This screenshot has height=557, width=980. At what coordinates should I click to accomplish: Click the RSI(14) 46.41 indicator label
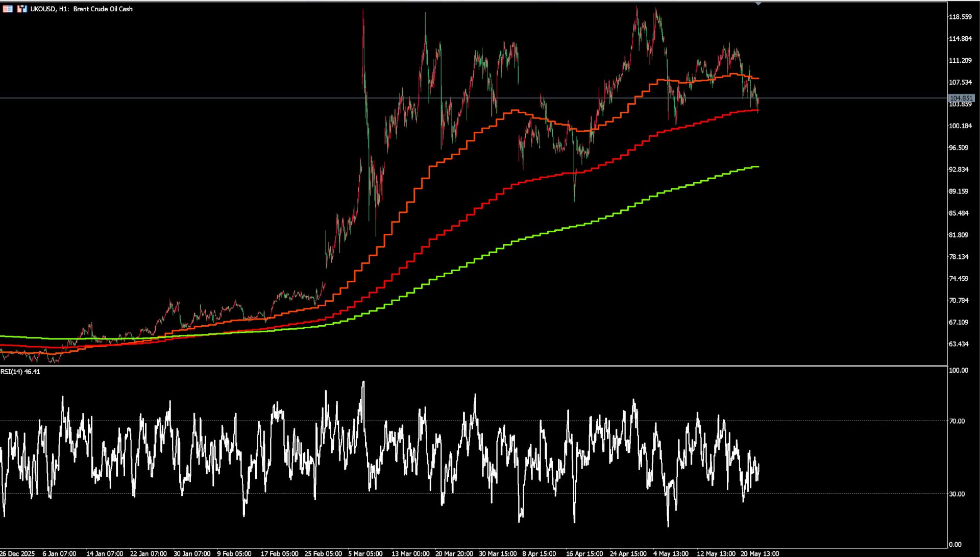pyautogui.click(x=20, y=372)
